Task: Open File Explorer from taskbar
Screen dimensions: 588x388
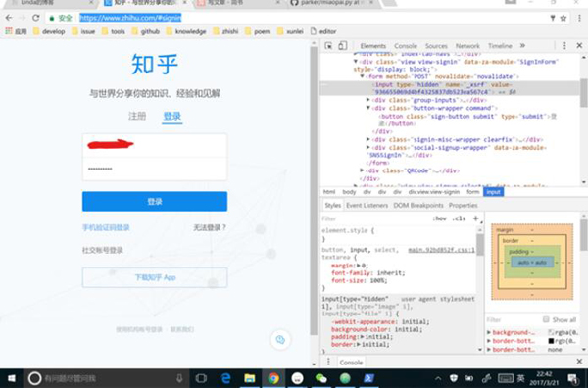Action: (x=250, y=378)
